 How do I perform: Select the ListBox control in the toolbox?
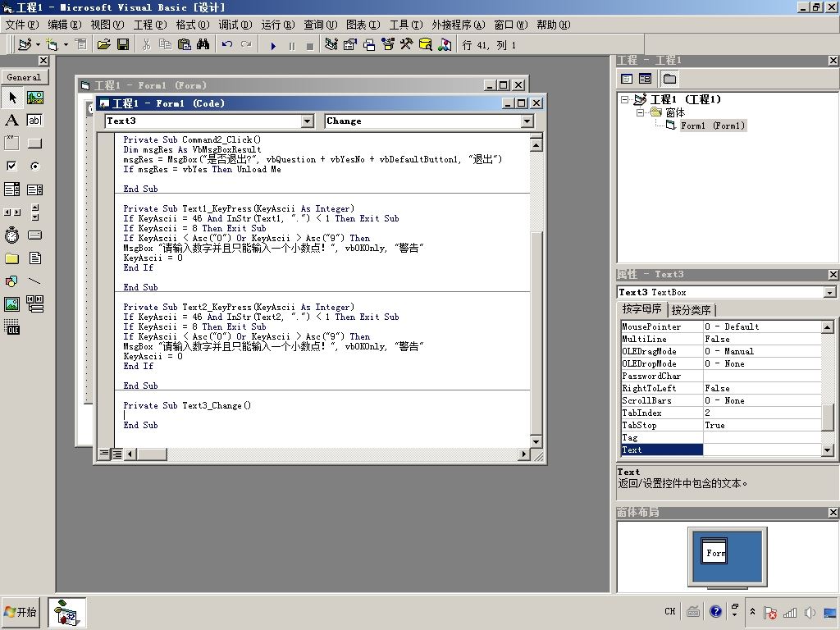(34, 189)
